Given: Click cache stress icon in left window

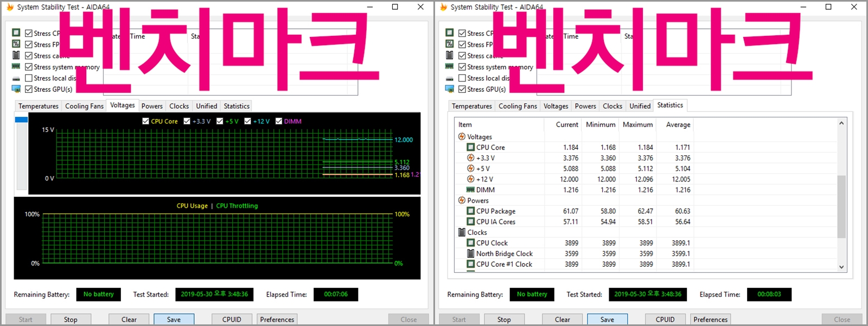Looking at the screenshot, I should [16, 55].
